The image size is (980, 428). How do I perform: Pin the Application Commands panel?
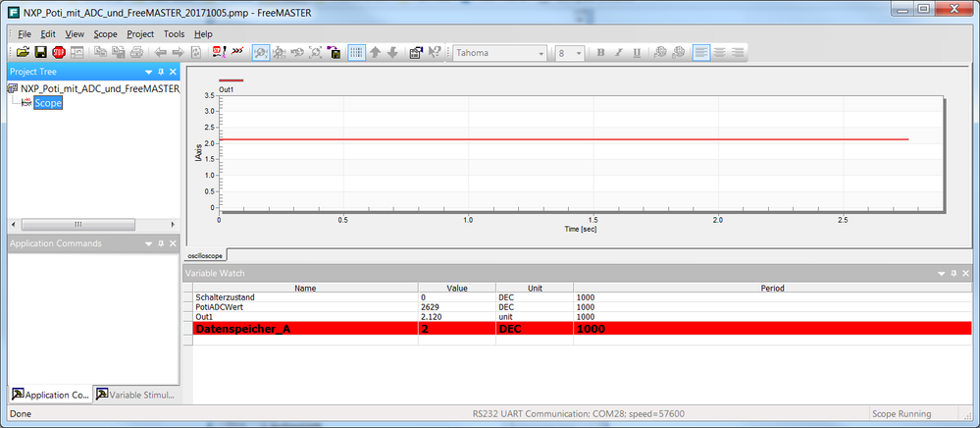pos(161,243)
